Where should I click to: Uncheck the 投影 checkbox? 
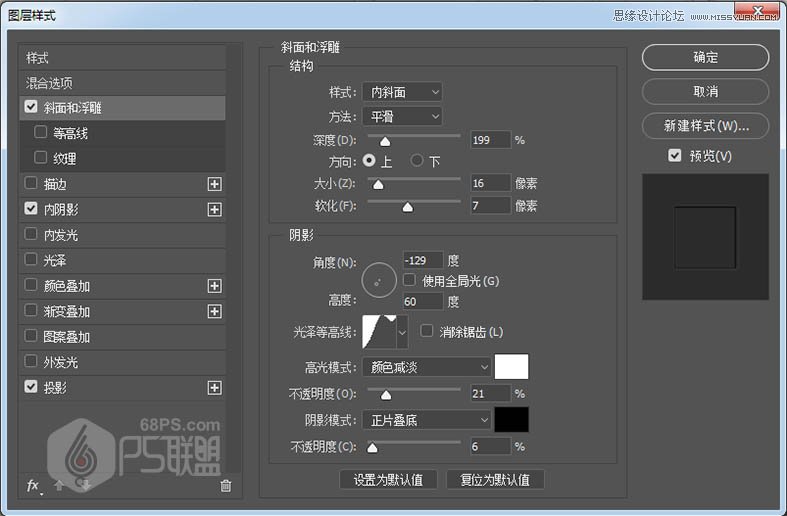[x=31, y=386]
